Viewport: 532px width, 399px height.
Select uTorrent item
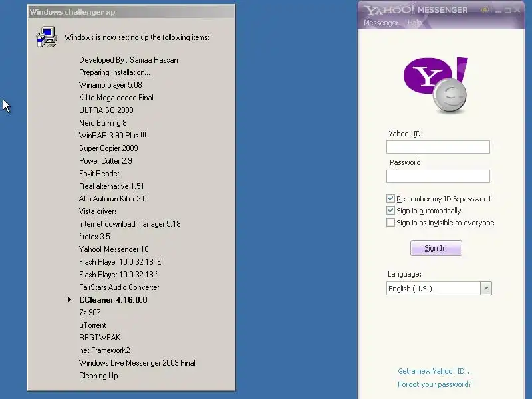(x=92, y=325)
